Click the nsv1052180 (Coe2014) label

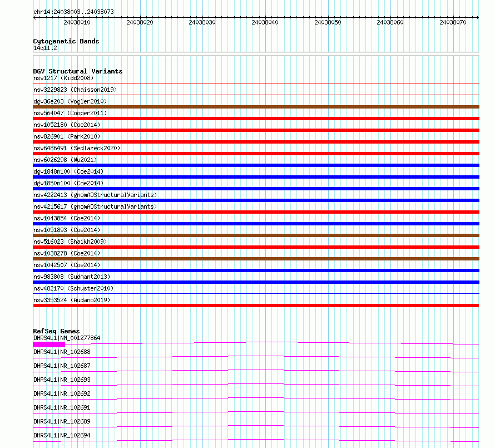pyautogui.click(x=67, y=125)
